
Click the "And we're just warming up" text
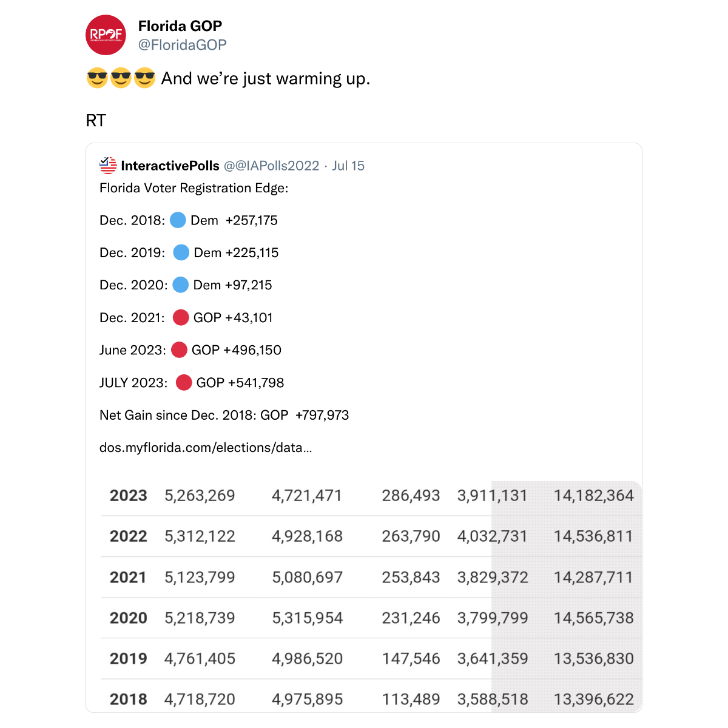coord(265,79)
